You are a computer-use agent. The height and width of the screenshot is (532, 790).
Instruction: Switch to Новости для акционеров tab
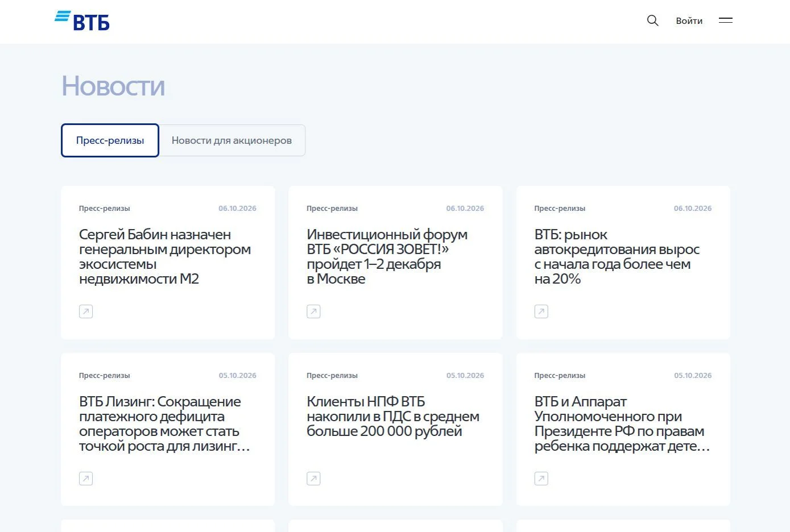click(231, 140)
